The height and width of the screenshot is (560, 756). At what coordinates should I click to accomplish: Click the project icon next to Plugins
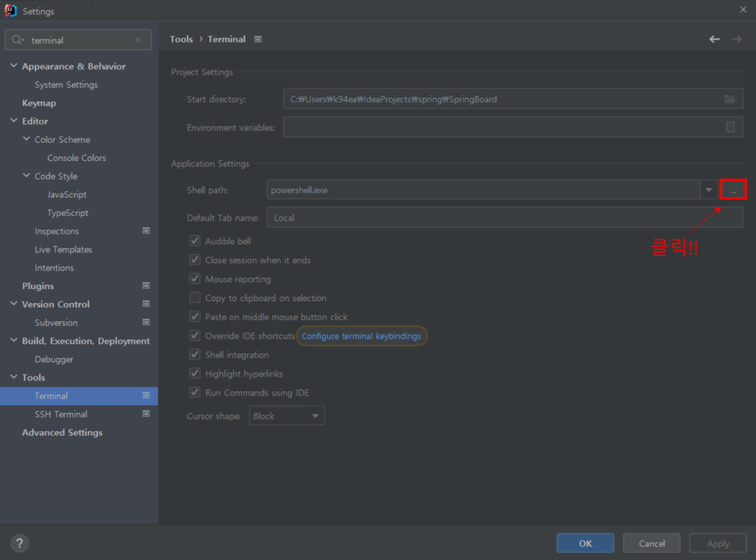(146, 286)
